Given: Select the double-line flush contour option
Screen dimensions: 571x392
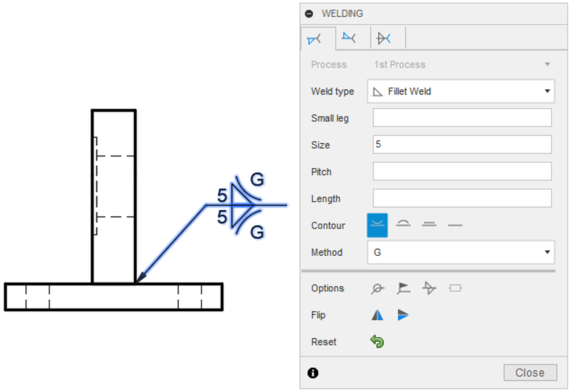Looking at the screenshot, I should click(429, 224).
